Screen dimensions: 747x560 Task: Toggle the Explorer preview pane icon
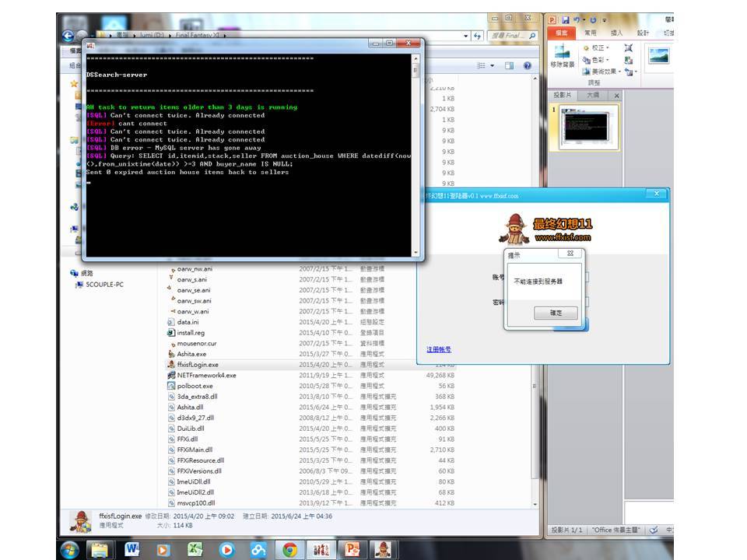509,65
